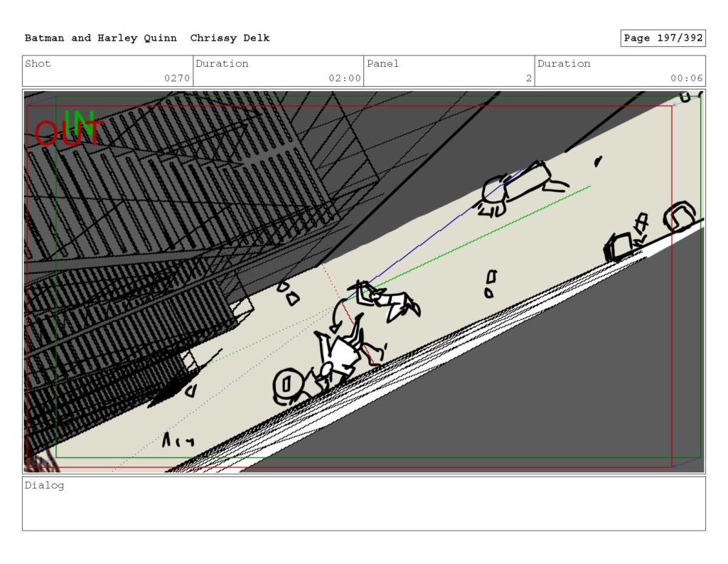Select the shot number "0270"

(177, 78)
